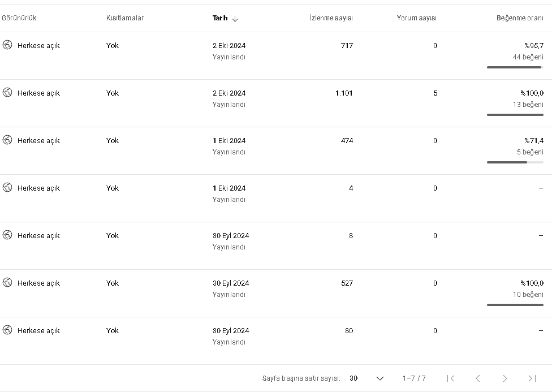Click Herkese açık visibility for 80-view video
552x392 pixels.
pyautogui.click(x=38, y=331)
